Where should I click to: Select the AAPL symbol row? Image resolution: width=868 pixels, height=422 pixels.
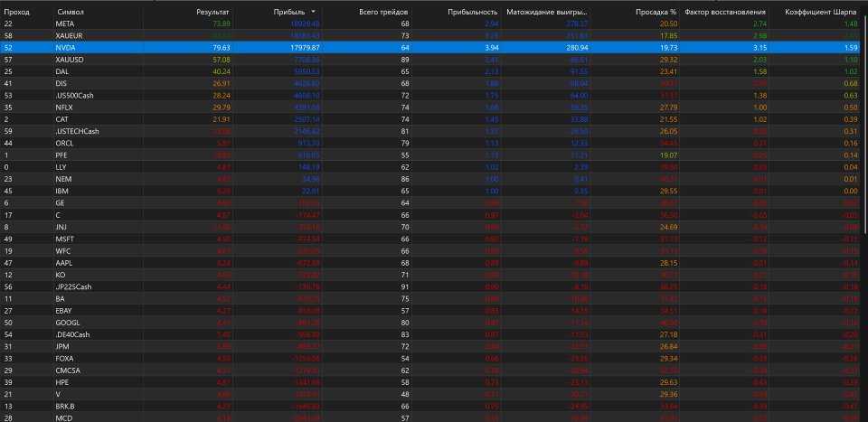point(430,263)
